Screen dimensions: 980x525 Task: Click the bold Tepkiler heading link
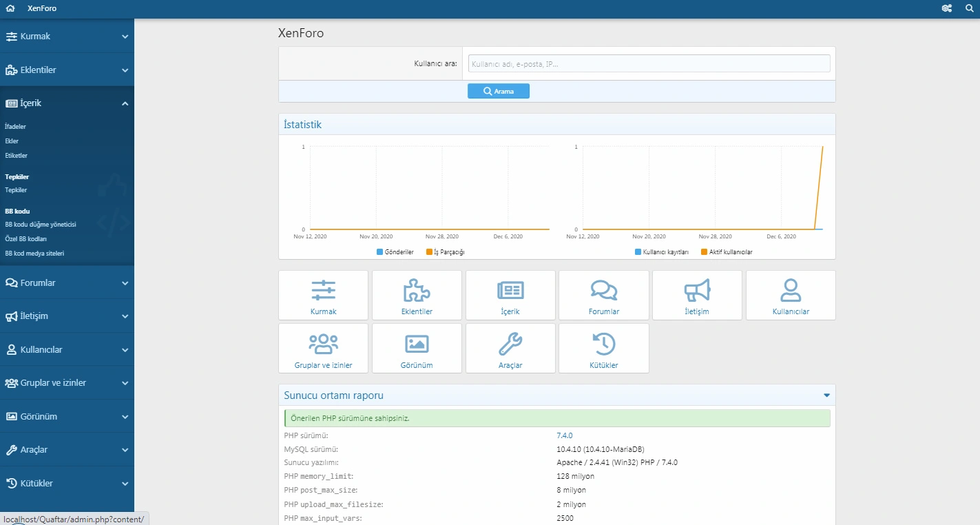(x=17, y=177)
